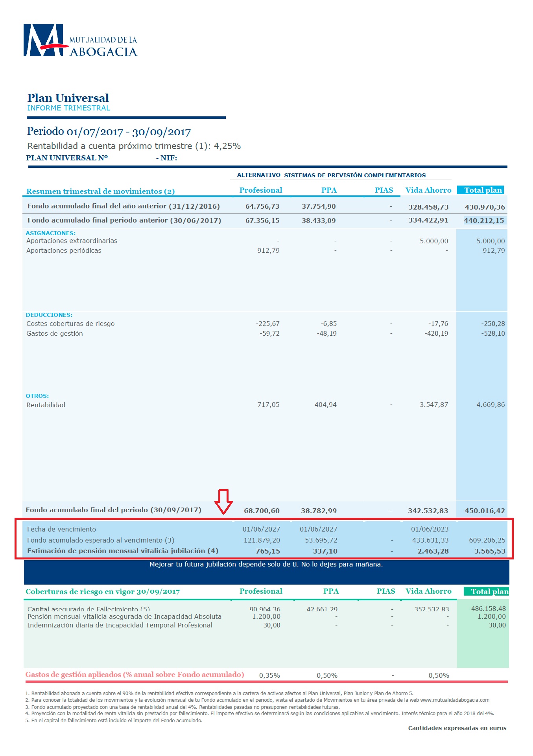The image size is (533, 756).
Task: Click the Vida Ahorro date 01/06/2023
Action: [430, 529]
